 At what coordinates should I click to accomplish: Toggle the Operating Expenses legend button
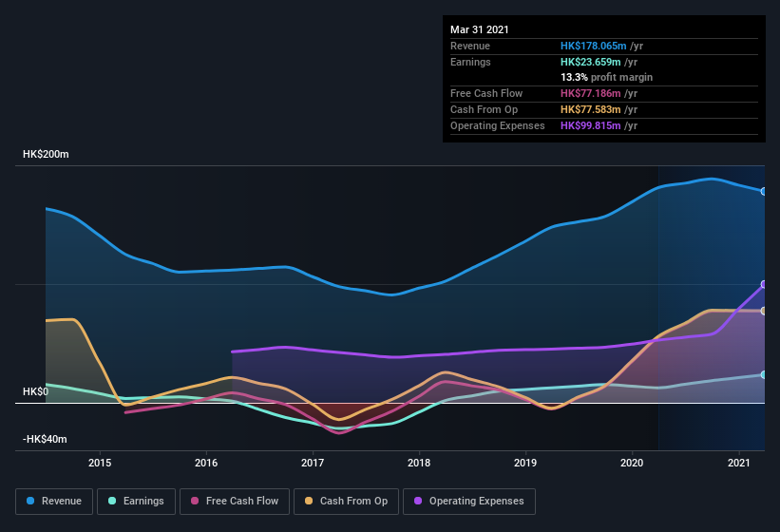click(x=469, y=502)
